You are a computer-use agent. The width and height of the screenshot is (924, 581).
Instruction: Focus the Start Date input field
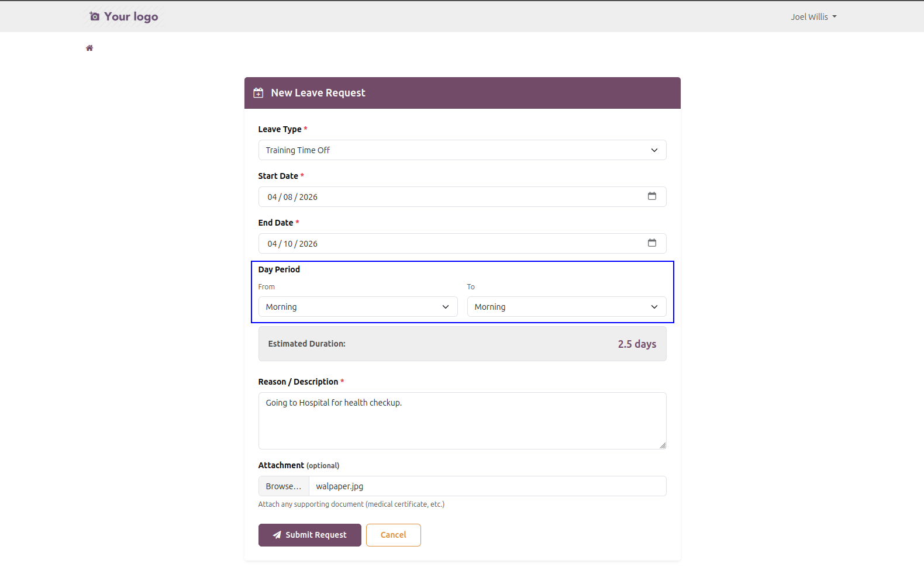click(462, 197)
